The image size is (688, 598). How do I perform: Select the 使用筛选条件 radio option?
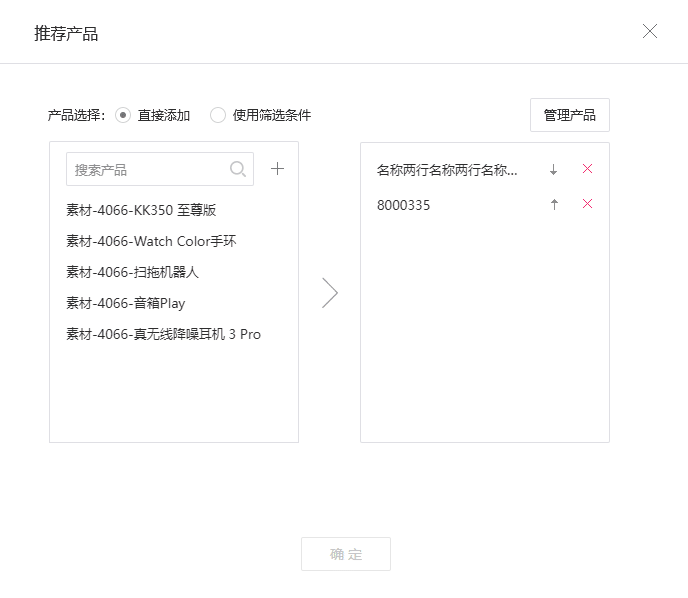(218, 115)
